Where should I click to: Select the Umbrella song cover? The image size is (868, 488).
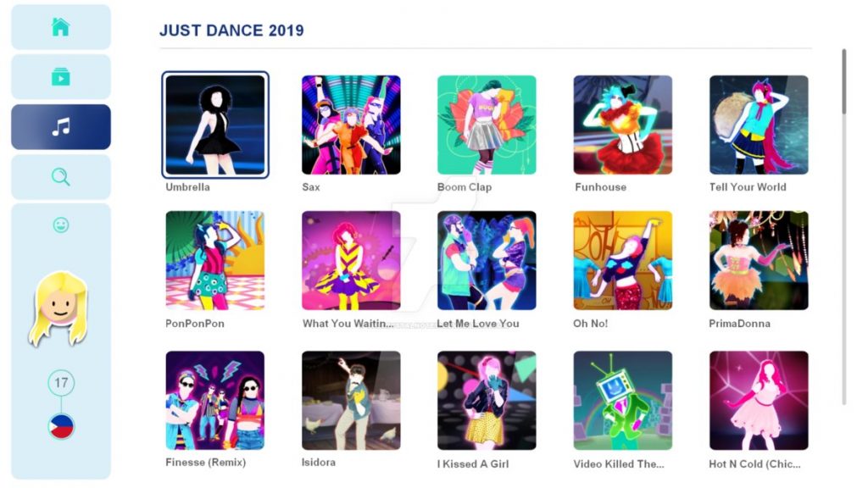click(215, 125)
